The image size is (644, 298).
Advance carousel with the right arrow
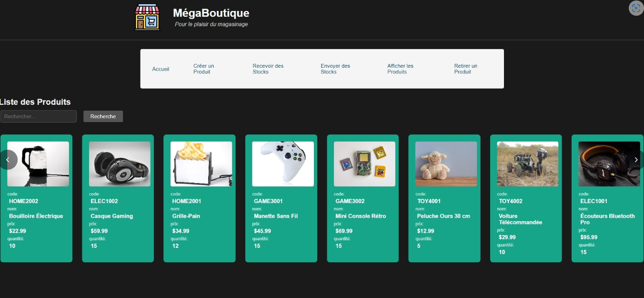(636, 160)
